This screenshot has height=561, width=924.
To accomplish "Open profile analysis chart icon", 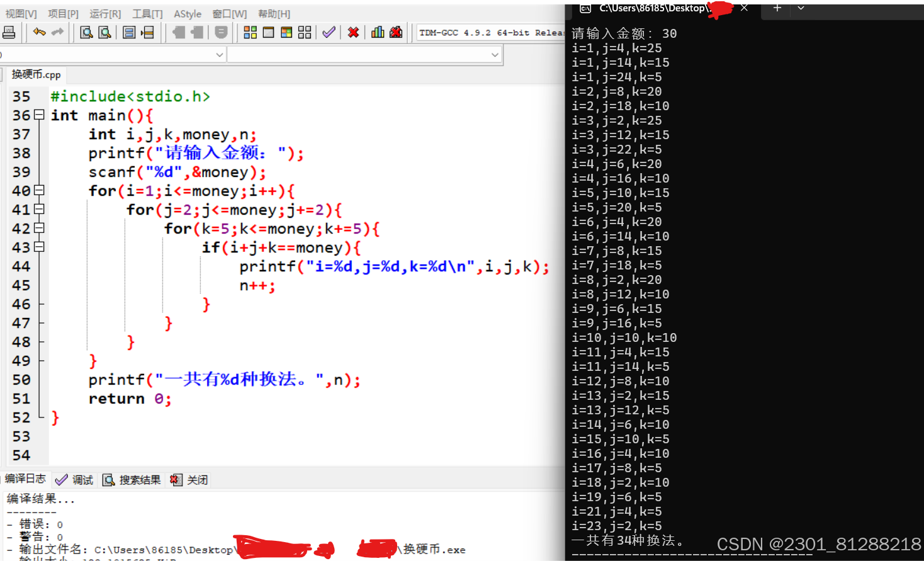I will 378,32.
